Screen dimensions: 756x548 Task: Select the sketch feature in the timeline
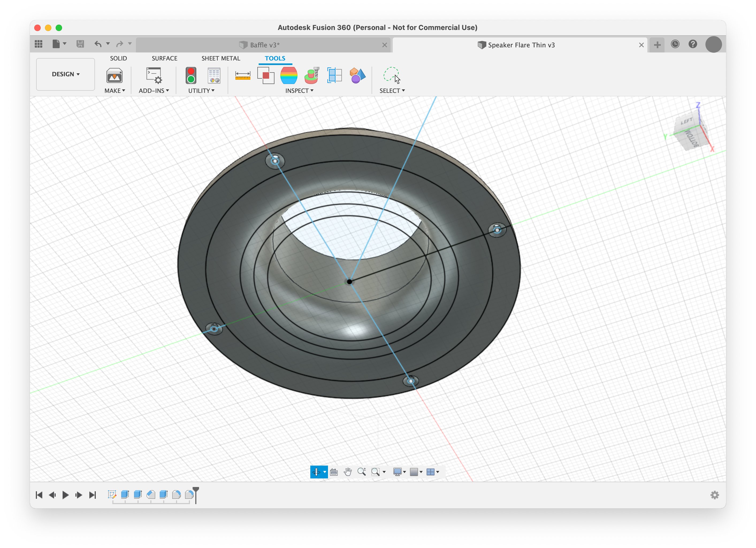pos(112,494)
